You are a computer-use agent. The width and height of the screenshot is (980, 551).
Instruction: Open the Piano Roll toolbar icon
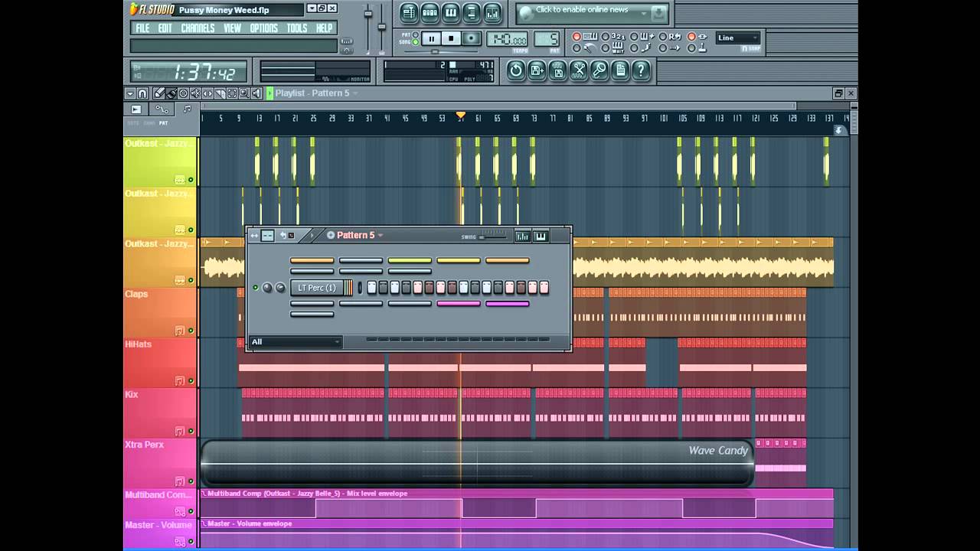(x=452, y=13)
